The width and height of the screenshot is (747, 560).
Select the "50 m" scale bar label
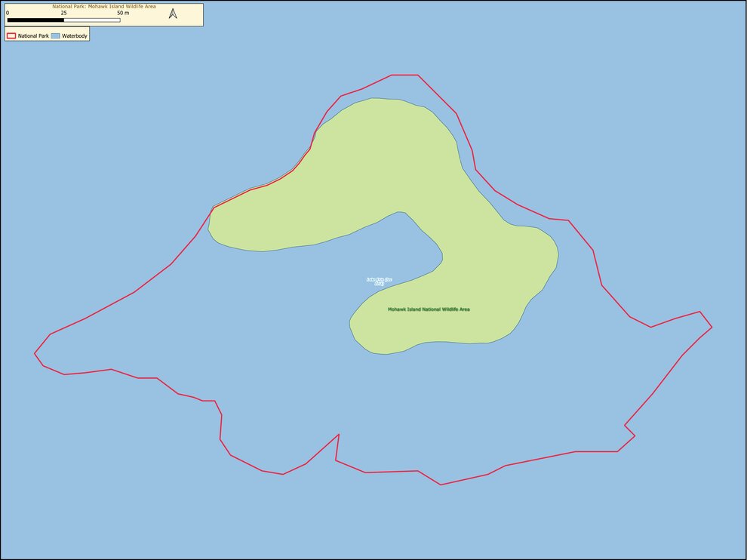pyautogui.click(x=123, y=14)
